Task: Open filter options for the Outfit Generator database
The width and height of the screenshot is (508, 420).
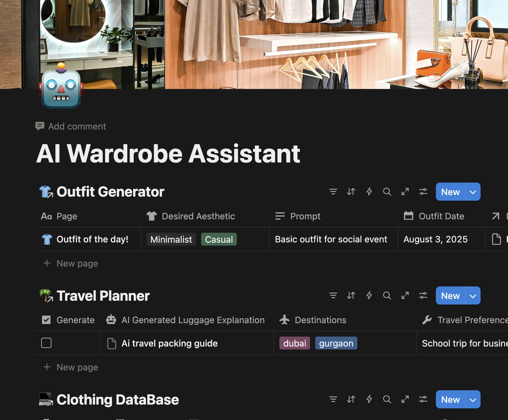Action: [334, 192]
